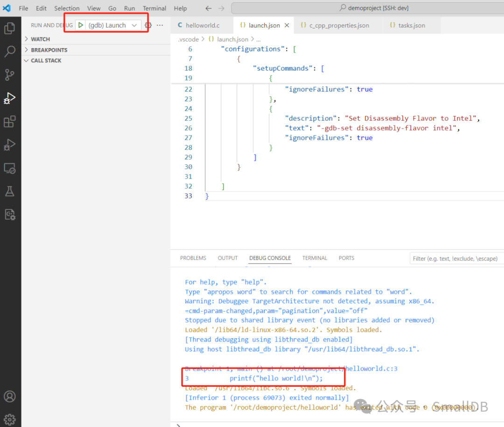Click the '[Inferior 1 (process 69073) exited normally]' line
The height and width of the screenshot is (427, 504).
267,398
